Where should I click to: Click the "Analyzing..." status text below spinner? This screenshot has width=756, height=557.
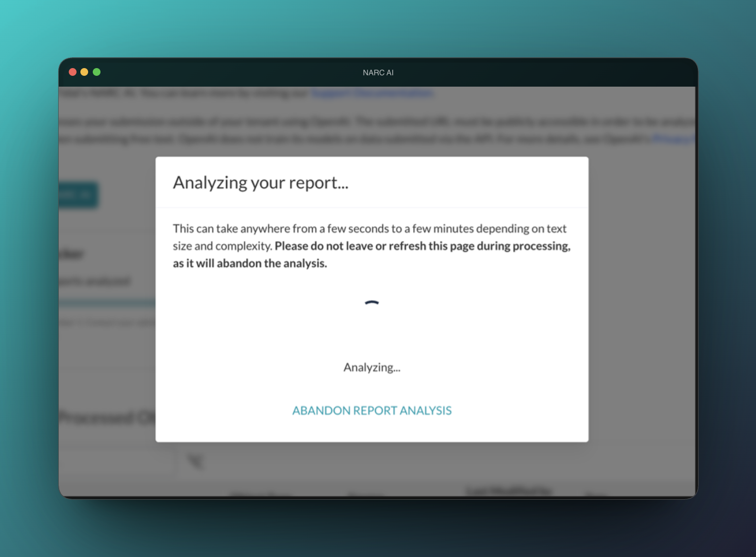372,367
